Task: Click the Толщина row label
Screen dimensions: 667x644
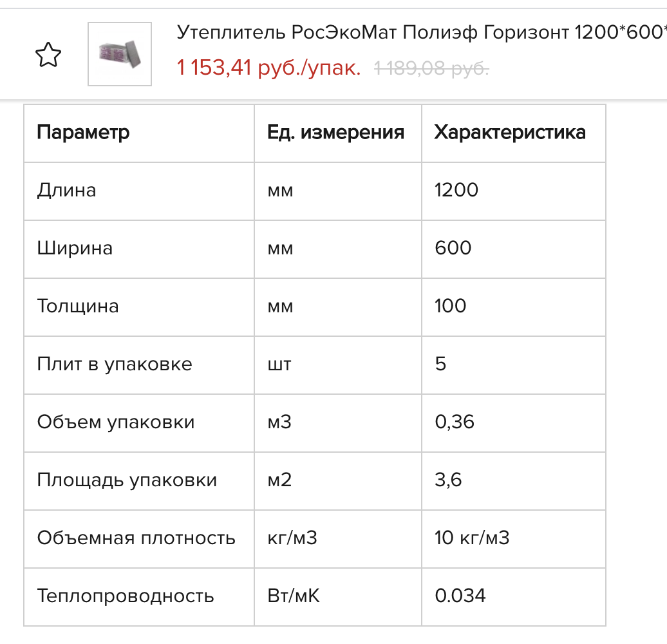Action: coord(78,307)
